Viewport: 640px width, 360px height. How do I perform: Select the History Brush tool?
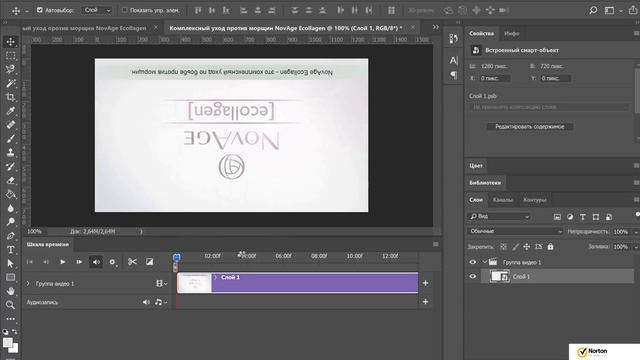click(x=11, y=167)
